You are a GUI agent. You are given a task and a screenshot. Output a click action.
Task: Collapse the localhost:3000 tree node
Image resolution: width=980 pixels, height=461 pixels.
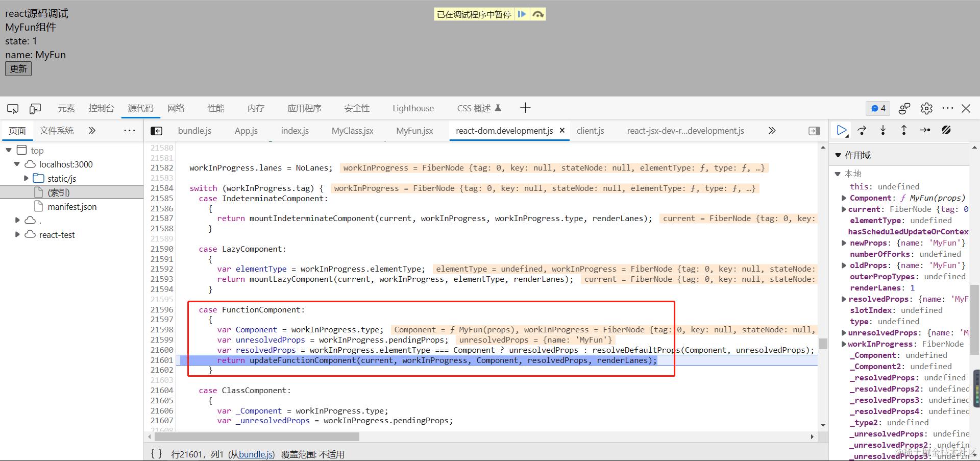click(17, 164)
